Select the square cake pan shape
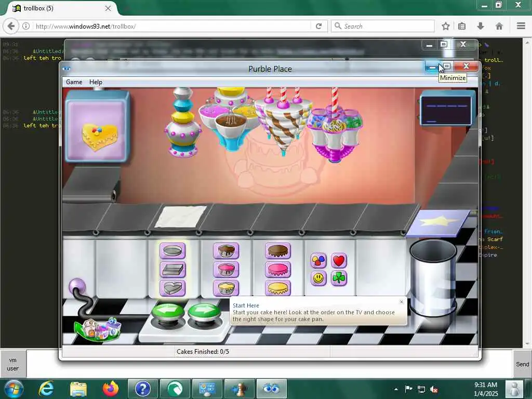This screenshot has width=532, height=399. (x=172, y=270)
